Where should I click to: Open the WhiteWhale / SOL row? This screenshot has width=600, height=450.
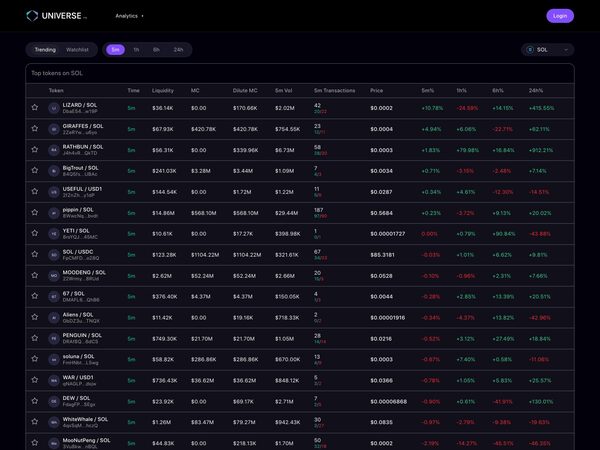pyautogui.click(x=300, y=422)
